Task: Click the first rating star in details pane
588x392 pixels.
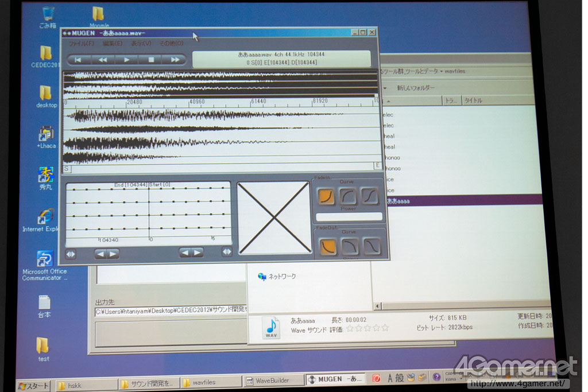Action: pos(350,329)
